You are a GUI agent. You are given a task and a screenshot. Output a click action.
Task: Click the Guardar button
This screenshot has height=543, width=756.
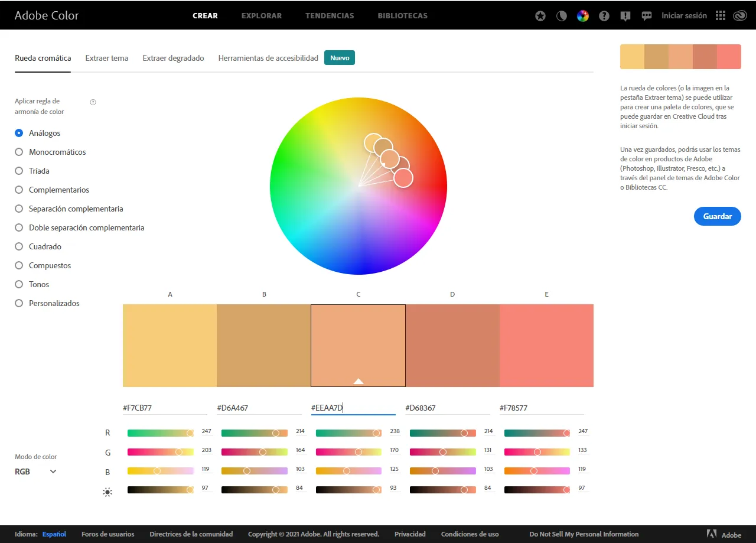coord(718,216)
